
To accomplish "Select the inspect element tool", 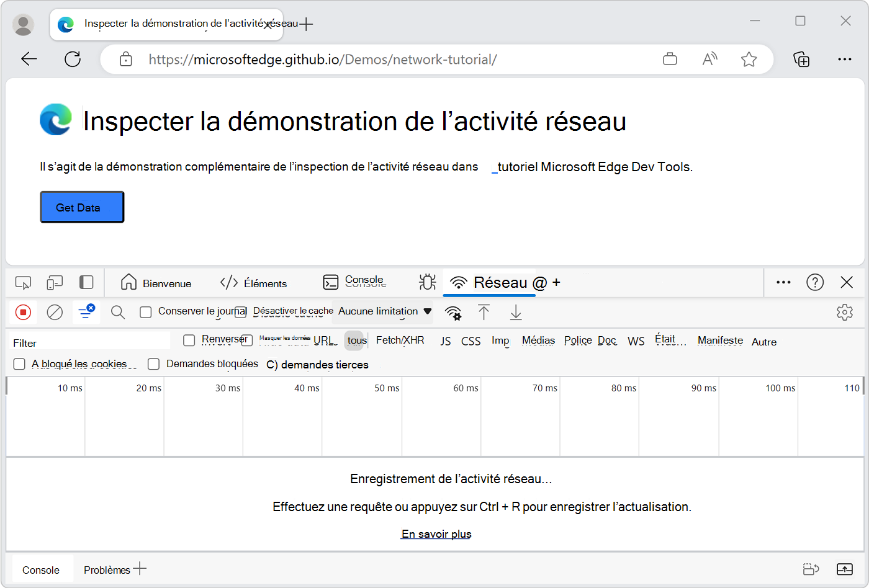I will pyautogui.click(x=23, y=282).
